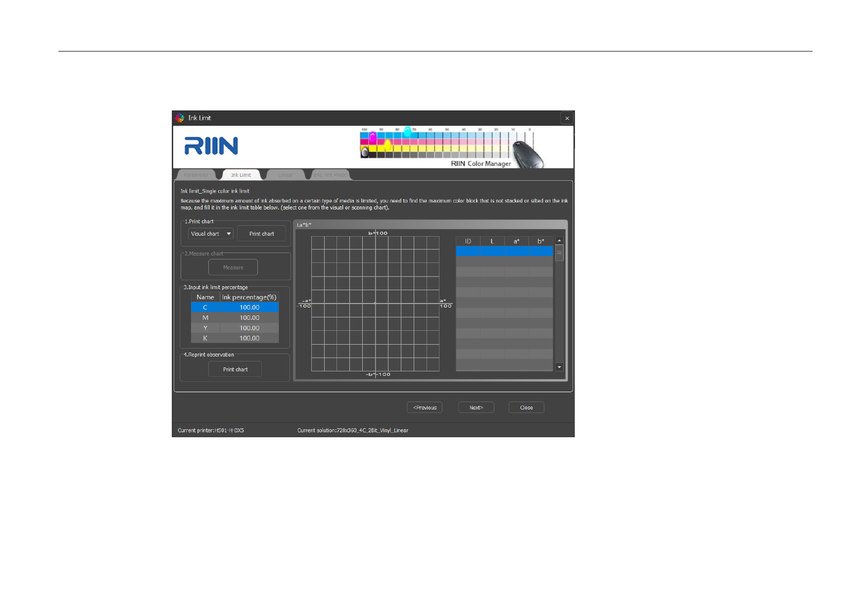Select the M ink percentage value

(249, 318)
